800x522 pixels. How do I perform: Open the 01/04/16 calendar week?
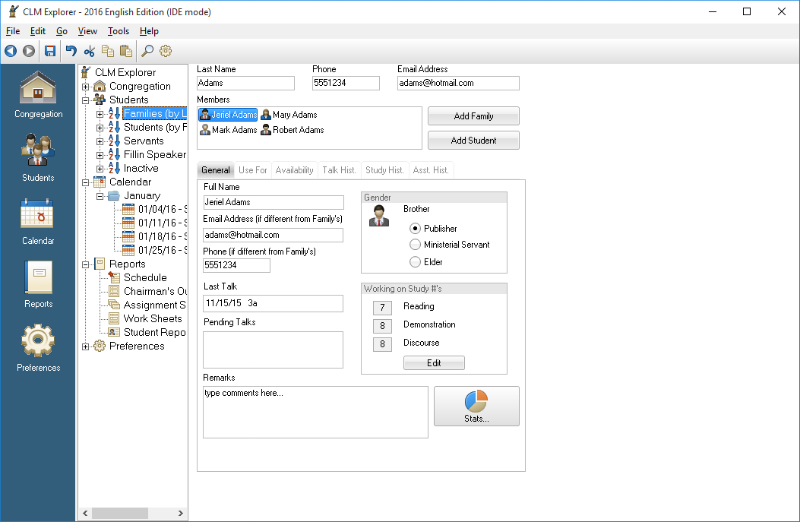pos(157,209)
